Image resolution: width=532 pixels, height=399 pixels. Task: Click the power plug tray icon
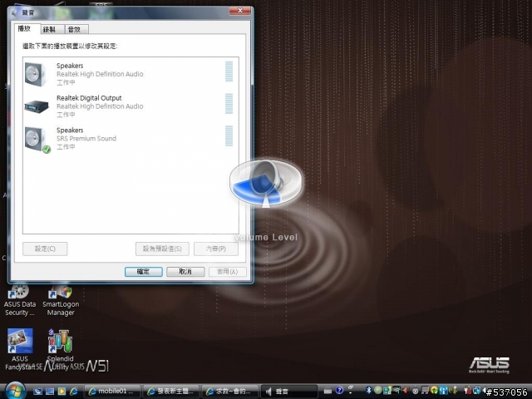(468, 390)
